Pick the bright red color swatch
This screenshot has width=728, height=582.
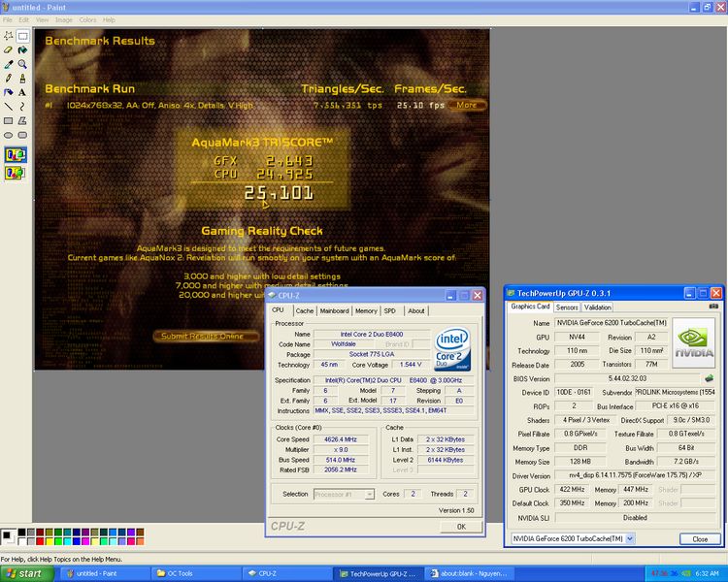pos(40,541)
